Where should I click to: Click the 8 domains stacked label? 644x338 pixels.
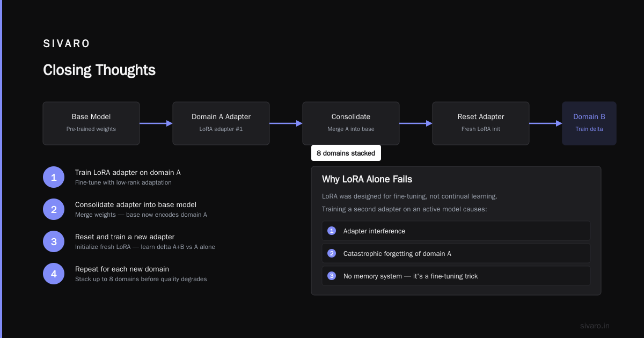coord(346,153)
